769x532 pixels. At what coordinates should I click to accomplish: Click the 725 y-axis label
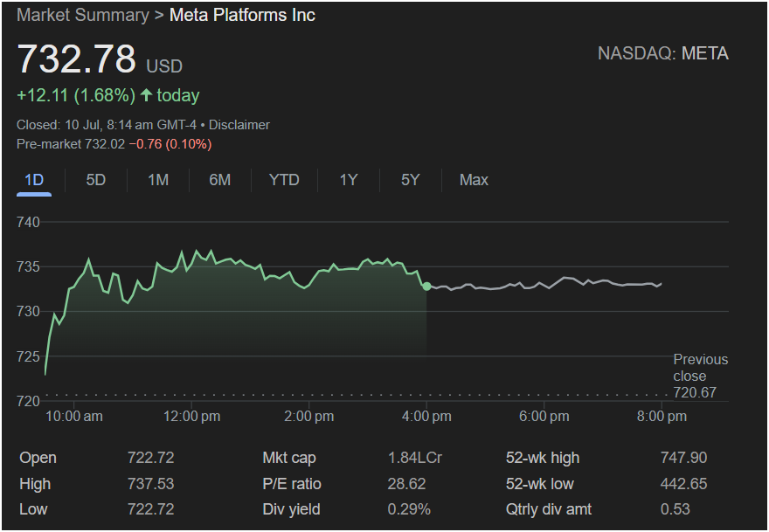pos(28,357)
